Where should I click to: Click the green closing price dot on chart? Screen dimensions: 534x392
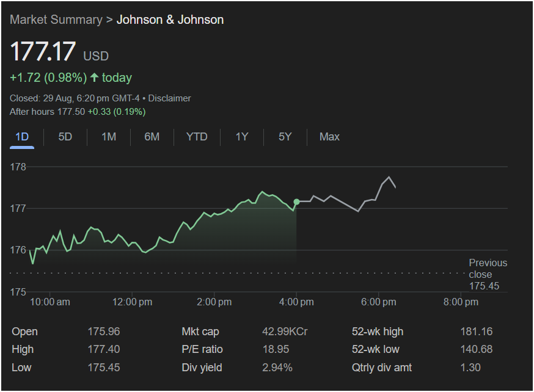pyautogui.click(x=296, y=202)
